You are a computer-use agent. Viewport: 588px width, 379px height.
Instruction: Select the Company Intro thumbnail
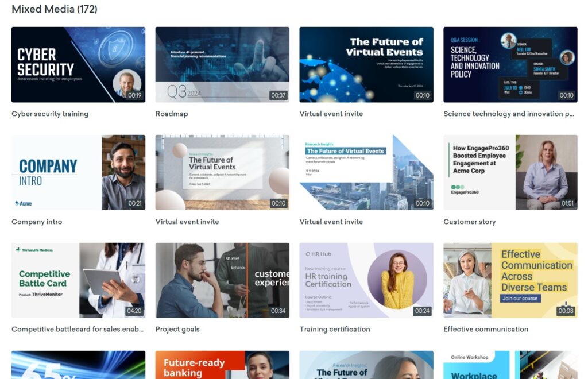[x=78, y=172]
